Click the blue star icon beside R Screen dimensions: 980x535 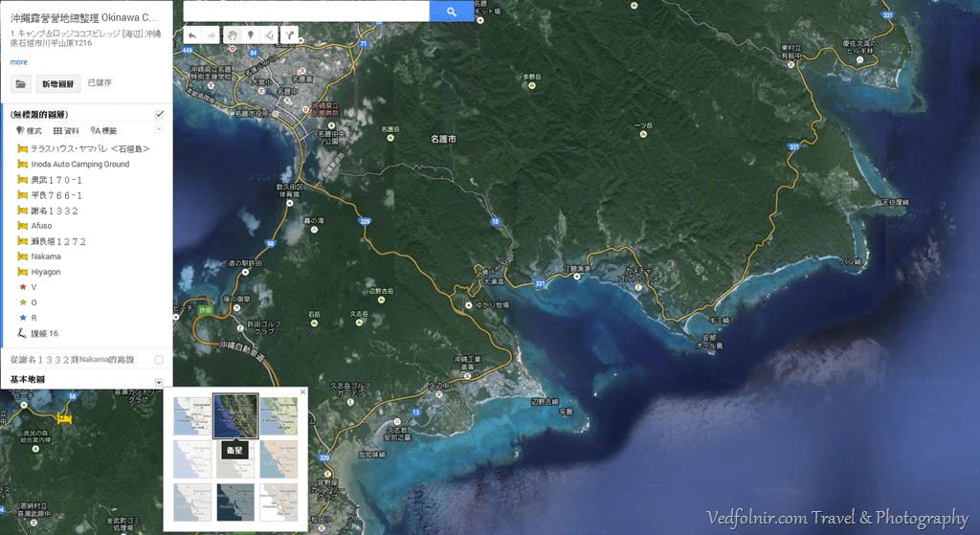point(23,318)
